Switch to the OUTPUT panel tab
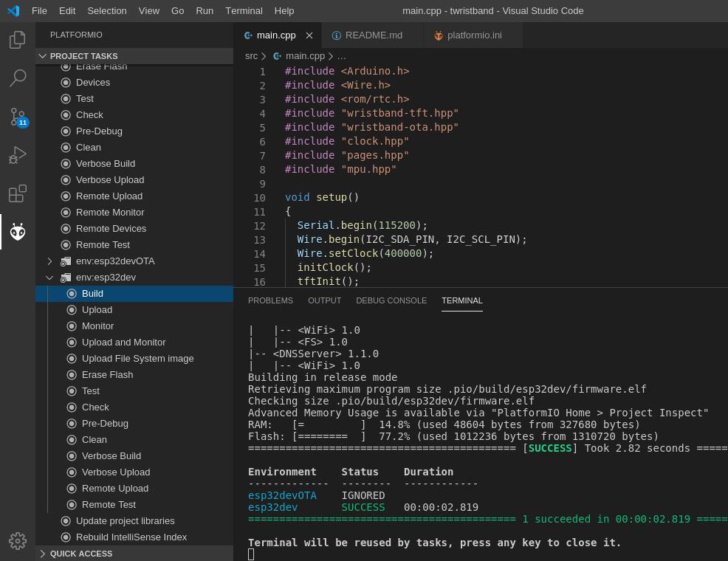The image size is (728, 561). (325, 300)
